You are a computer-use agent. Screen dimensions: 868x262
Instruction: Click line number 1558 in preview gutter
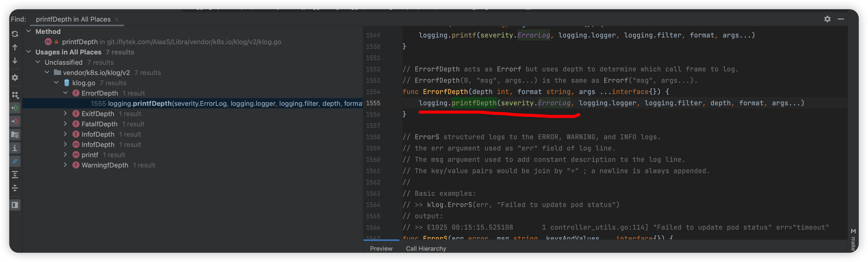[x=373, y=137]
